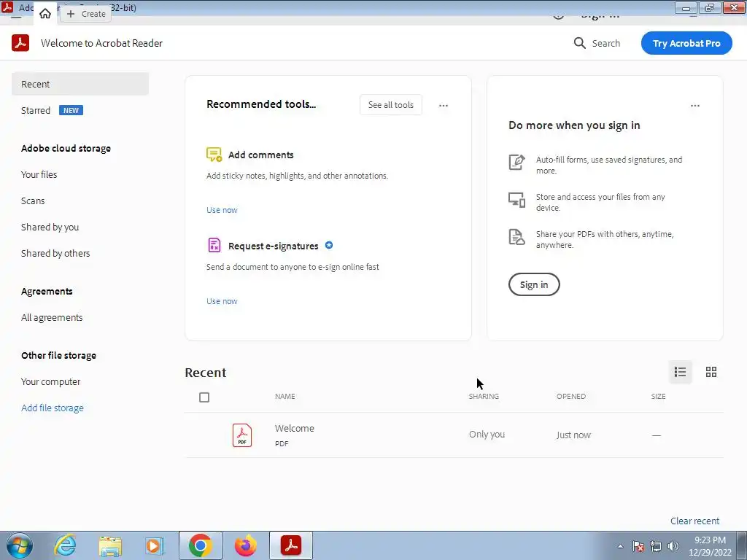
Task: Browse Your computer storage
Action: (50, 382)
